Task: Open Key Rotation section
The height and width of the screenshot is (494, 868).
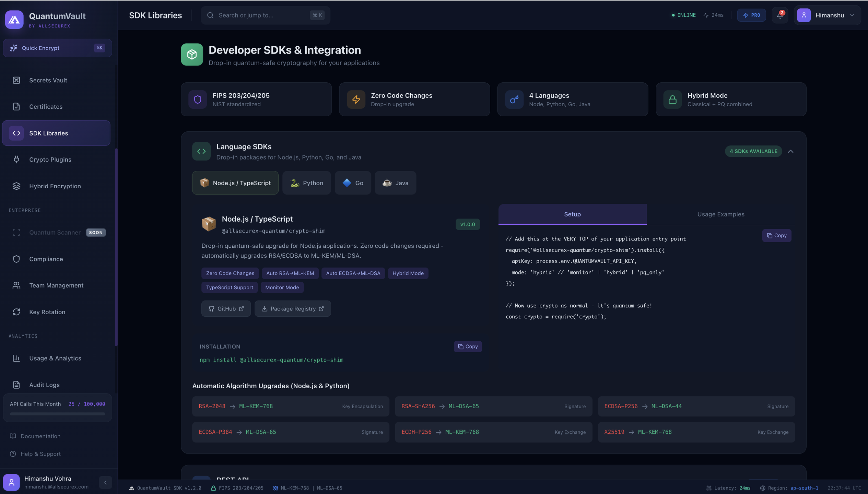Action: pyautogui.click(x=47, y=312)
